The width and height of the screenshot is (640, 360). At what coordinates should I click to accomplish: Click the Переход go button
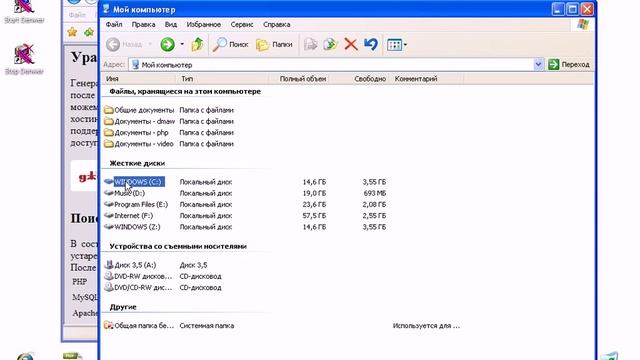coord(569,64)
